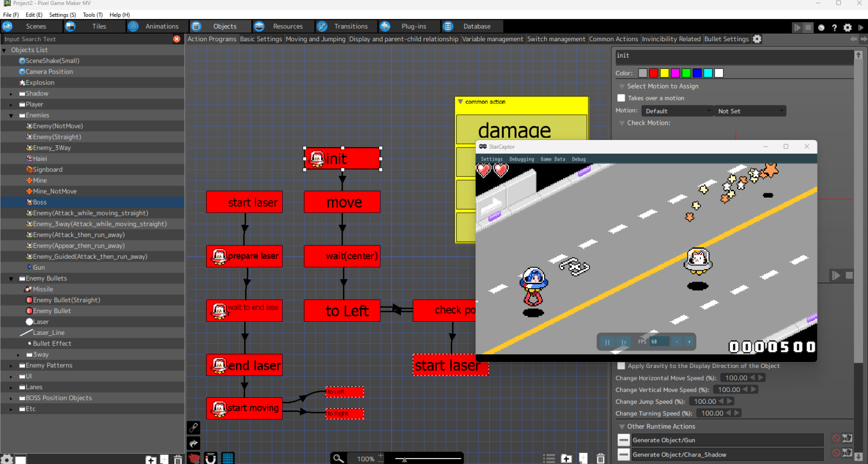The height and width of the screenshot is (464, 868).
Task: Click the gear icon below objects list
Action: point(6,459)
